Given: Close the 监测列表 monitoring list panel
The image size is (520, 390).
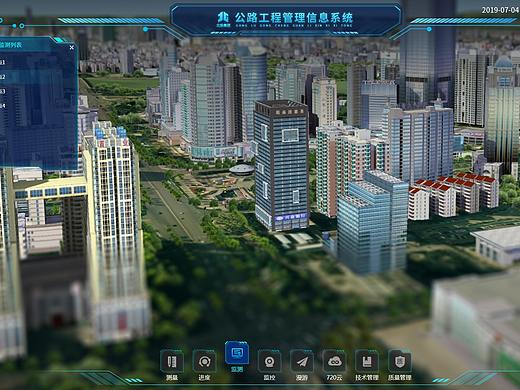Looking at the screenshot, I should tap(72, 48).
